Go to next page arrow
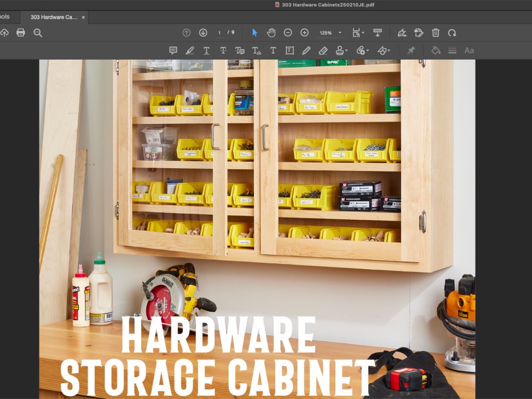 click(203, 32)
